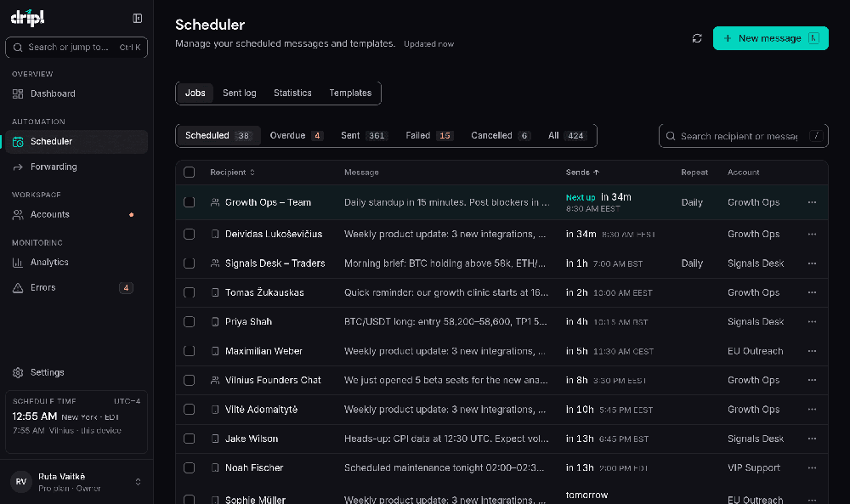Click the Dashboard grid icon
The image size is (850, 504).
point(18,93)
